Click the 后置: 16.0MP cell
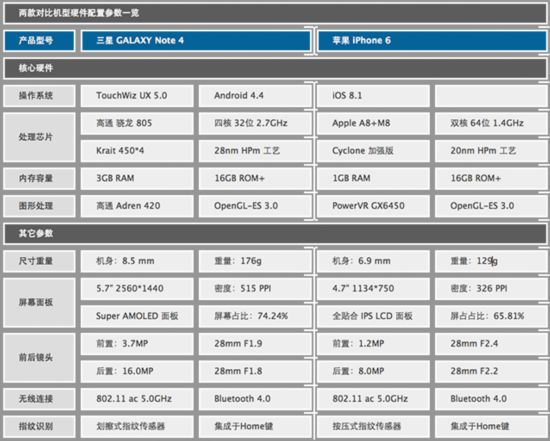 click(x=137, y=372)
